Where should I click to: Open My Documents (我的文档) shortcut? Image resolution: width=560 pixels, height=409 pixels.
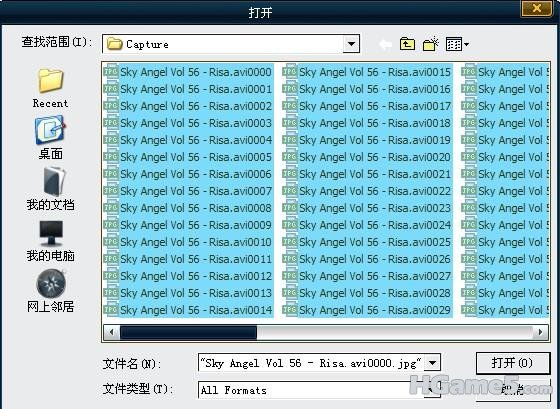[x=50, y=189]
